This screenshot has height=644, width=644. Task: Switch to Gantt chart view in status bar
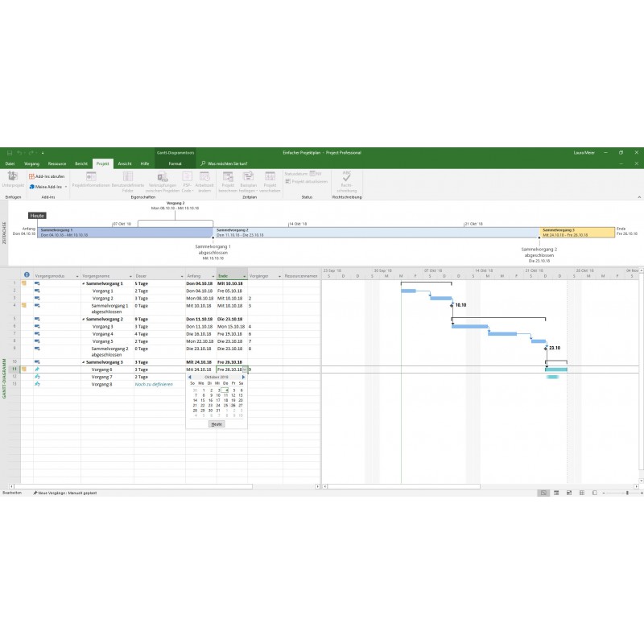point(544,492)
